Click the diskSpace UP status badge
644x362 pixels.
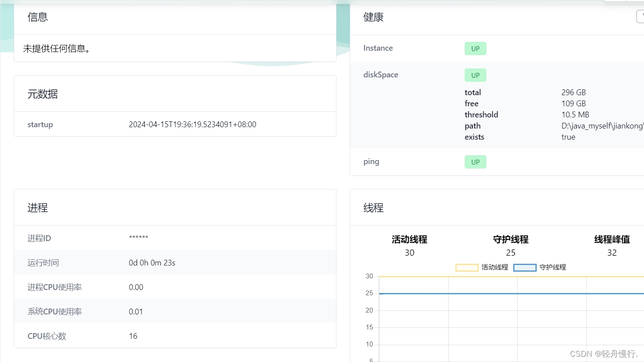click(x=475, y=75)
